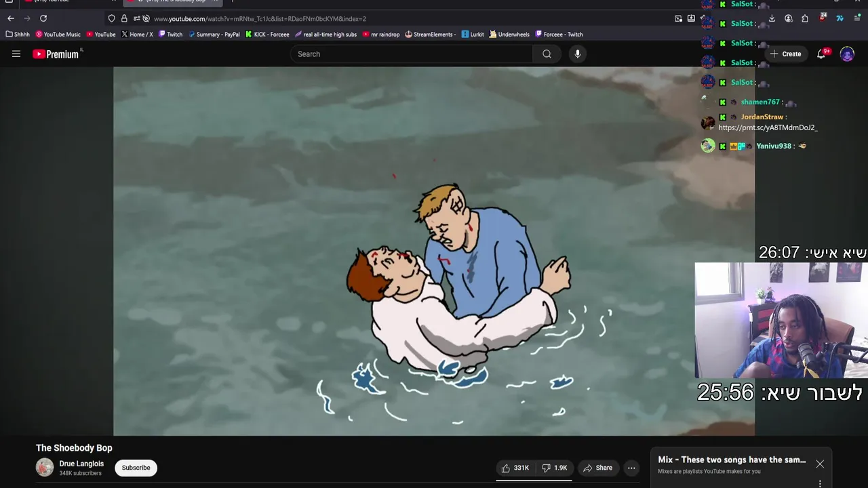Open the Underwheels bookmark
Image resolution: width=868 pixels, height=488 pixels.
[509, 35]
